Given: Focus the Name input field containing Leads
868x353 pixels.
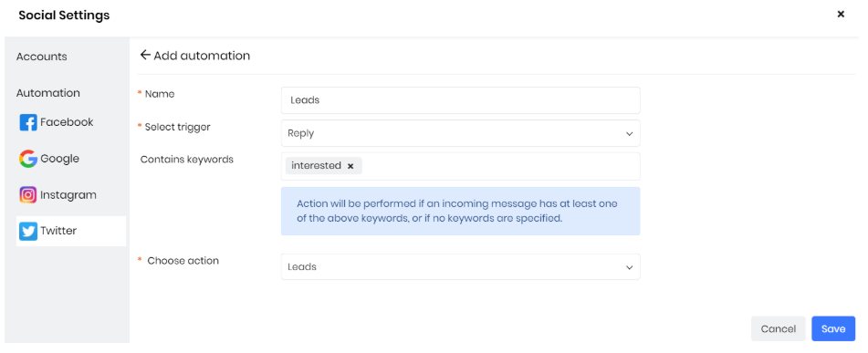Looking at the screenshot, I should click(461, 100).
